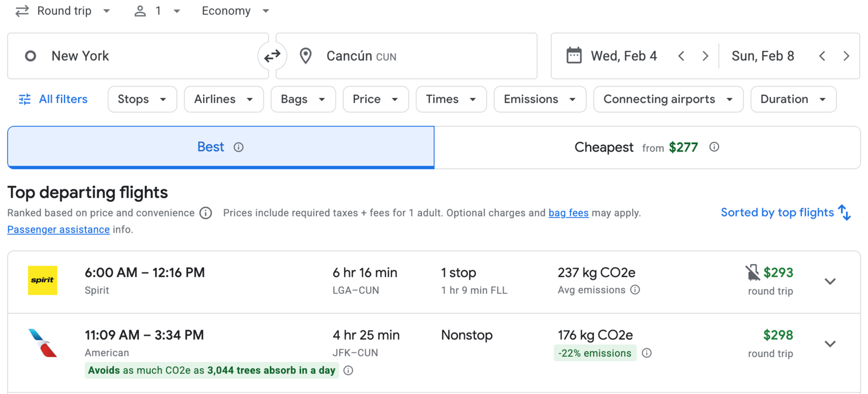Image resolution: width=868 pixels, height=394 pixels.
Task: Click the Wed, Feb 4 departure date
Action: (x=624, y=56)
